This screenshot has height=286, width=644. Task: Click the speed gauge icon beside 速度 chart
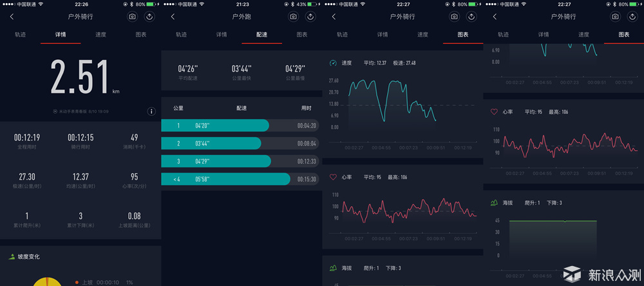[x=333, y=63]
